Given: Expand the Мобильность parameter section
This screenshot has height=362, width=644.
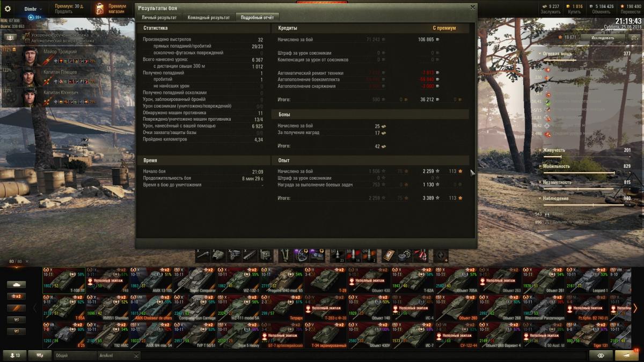Looking at the screenshot, I should (x=540, y=166).
